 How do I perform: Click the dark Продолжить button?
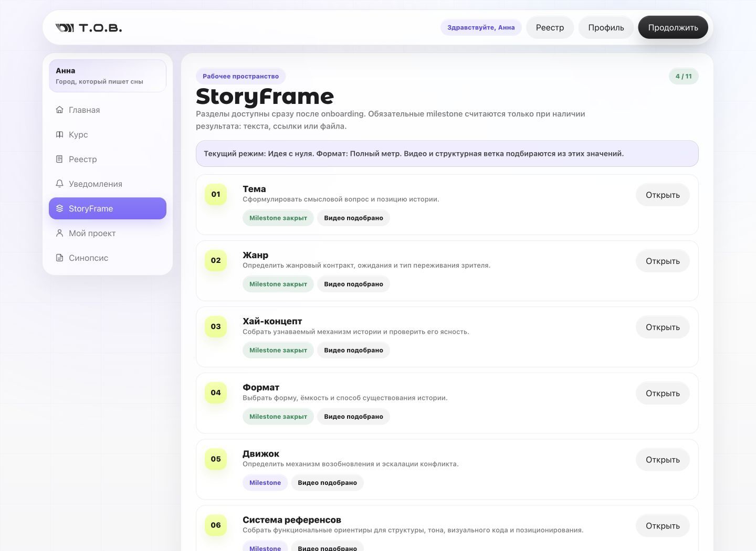click(673, 27)
